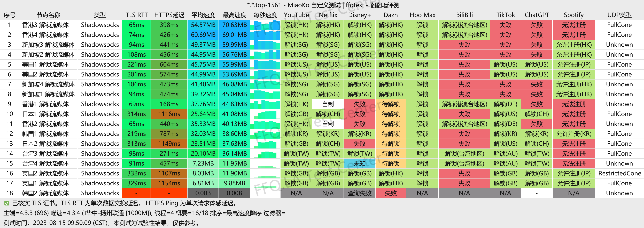The height and width of the screenshot is (228, 644).
Task: Click the YouTube column header
Action: pos(296,15)
